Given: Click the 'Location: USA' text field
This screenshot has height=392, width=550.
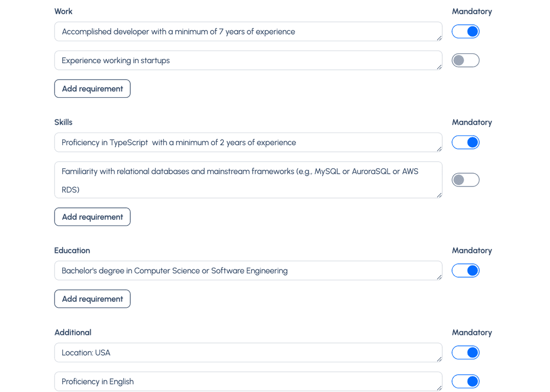Looking at the screenshot, I should pyautogui.click(x=248, y=352).
